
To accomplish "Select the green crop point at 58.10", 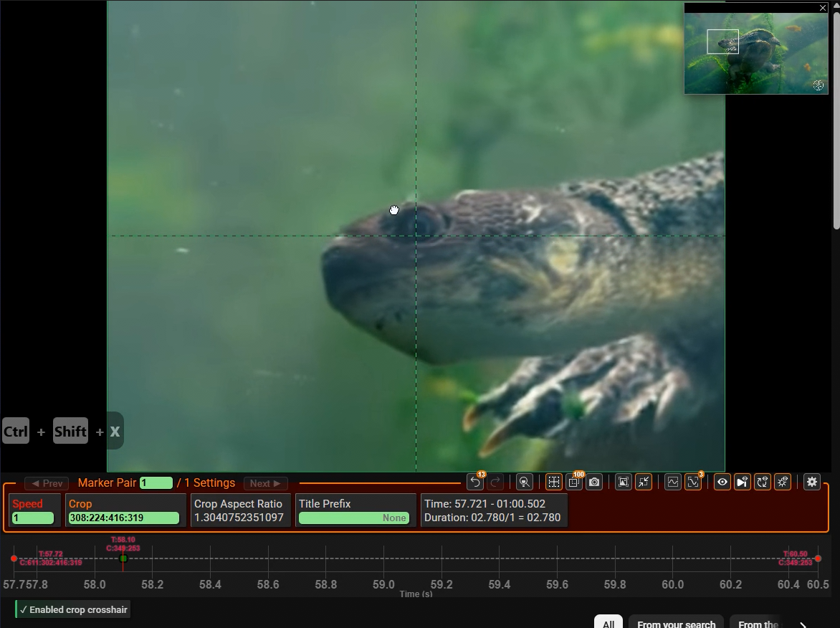I will [123, 559].
